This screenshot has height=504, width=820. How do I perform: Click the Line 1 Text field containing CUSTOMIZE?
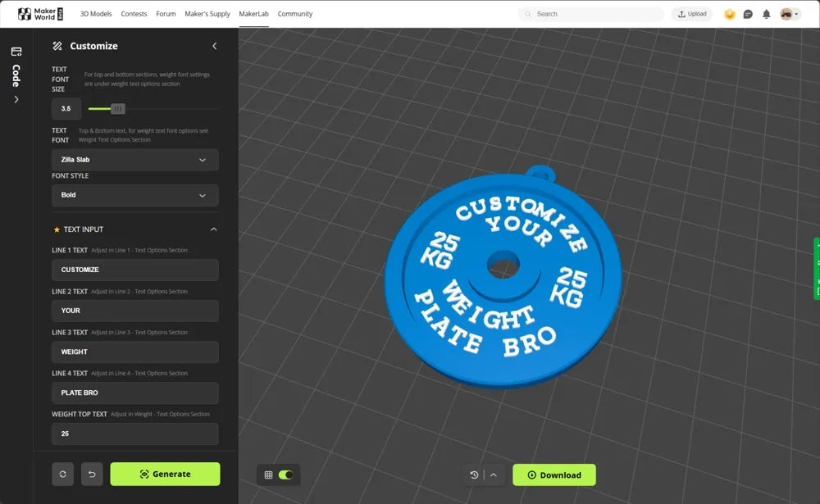(x=135, y=270)
